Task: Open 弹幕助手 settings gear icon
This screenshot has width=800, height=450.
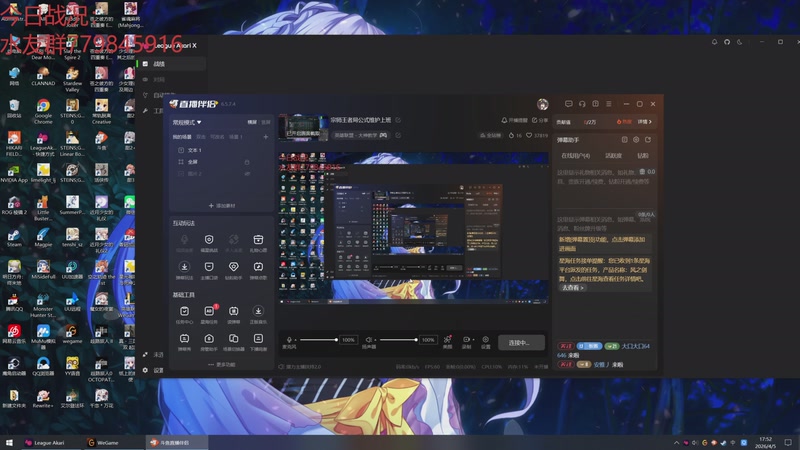Action: [636, 140]
